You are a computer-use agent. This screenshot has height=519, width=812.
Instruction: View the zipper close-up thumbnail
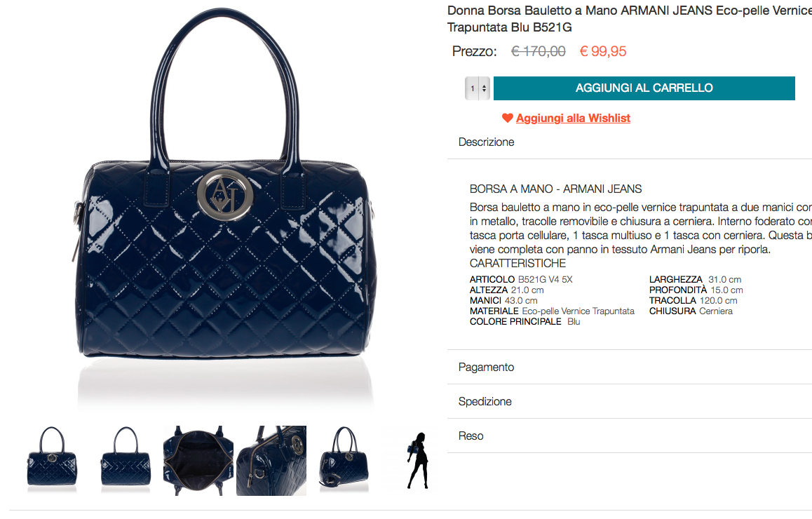click(271, 461)
